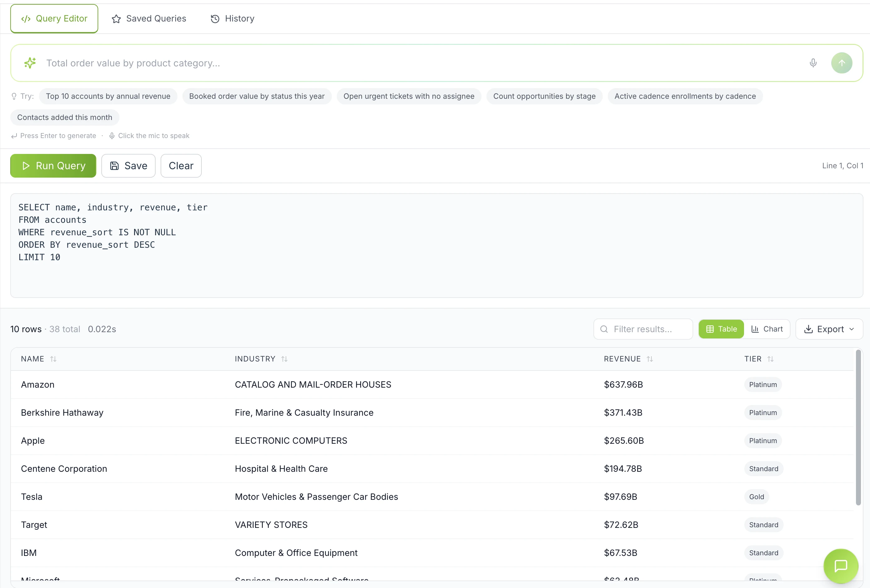Sort by the TIER column arrows
Screen dimensions: 870x588
click(x=770, y=359)
